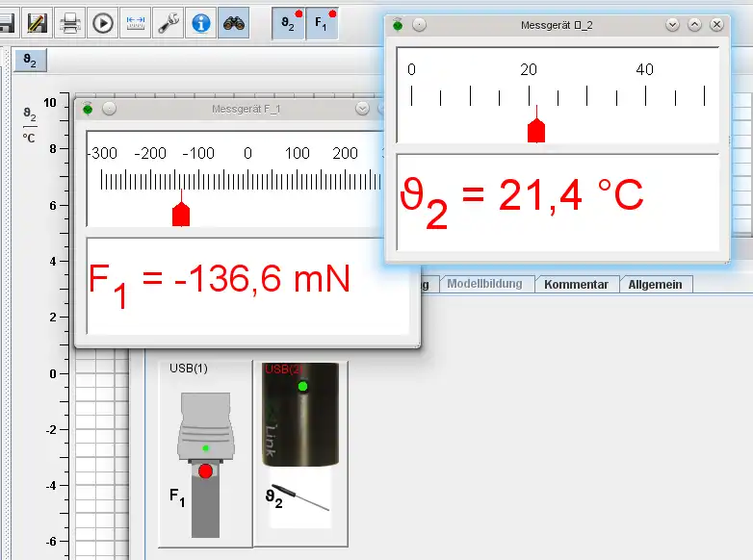Start measurement with the play button
The image size is (753, 560).
point(103,22)
